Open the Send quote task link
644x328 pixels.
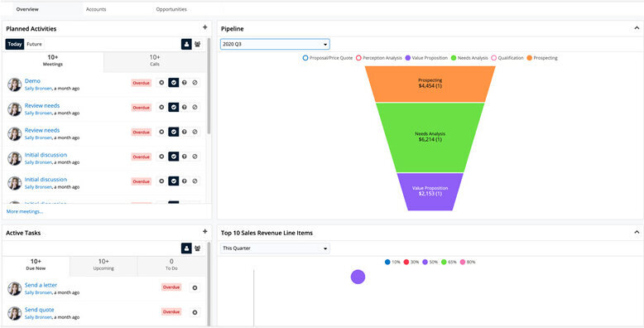point(39,310)
